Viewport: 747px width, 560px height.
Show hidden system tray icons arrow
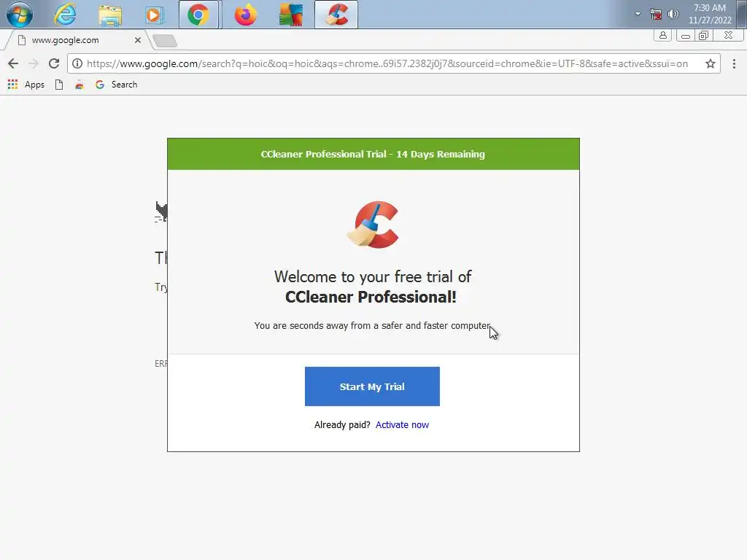pos(638,14)
